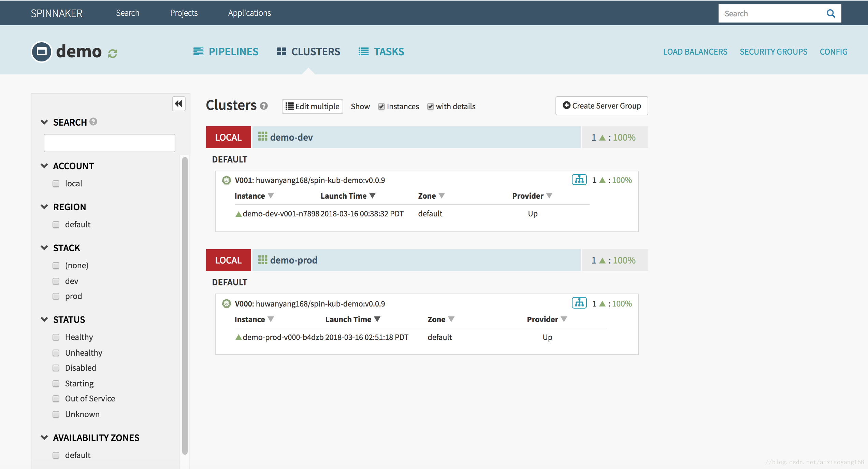Open SECURITY GROUPS page
Screen dimensions: 868x469
click(x=773, y=52)
